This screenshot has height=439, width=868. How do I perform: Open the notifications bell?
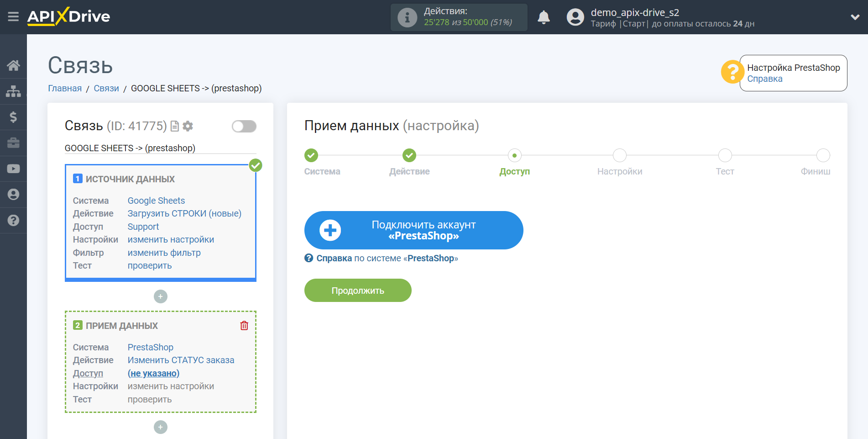coord(544,17)
